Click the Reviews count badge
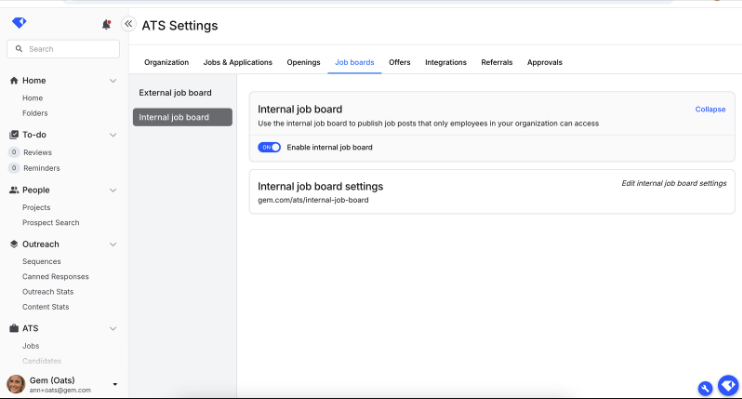Viewport: 742px width, 399px height. pos(14,152)
